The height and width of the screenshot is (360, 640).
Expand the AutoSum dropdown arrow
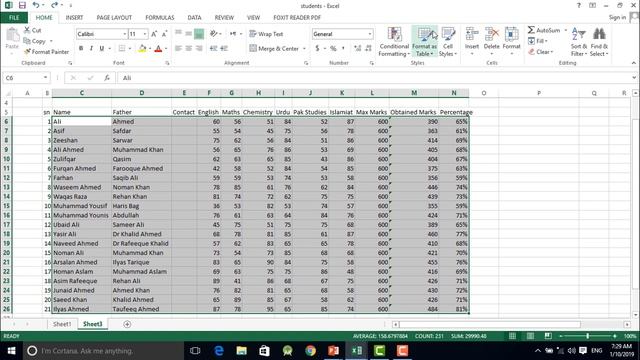(x=565, y=30)
